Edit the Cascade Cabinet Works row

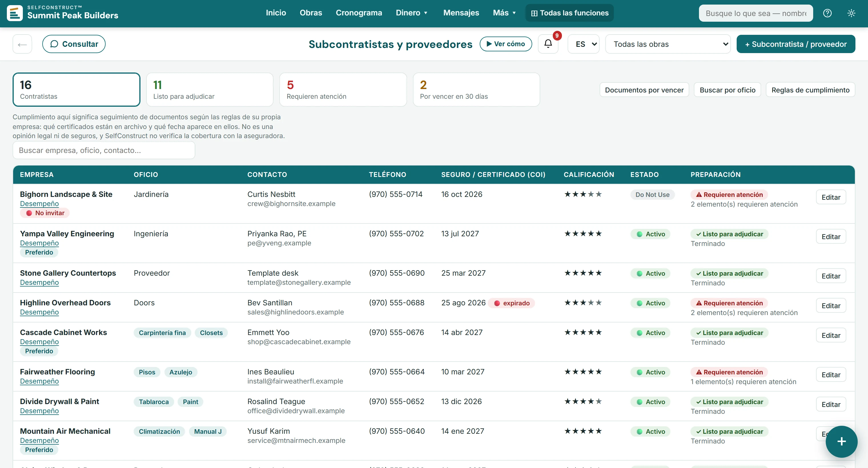(x=831, y=335)
